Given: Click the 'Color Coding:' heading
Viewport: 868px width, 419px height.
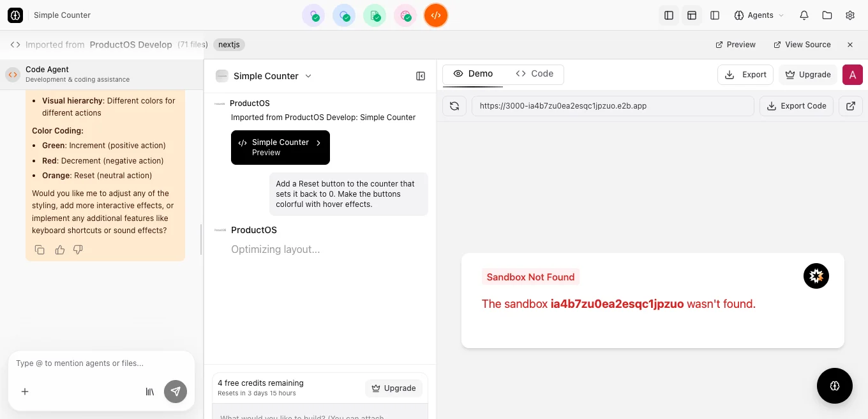Looking at the screenshot, I should pyautogui.click(x=57, y=131).
